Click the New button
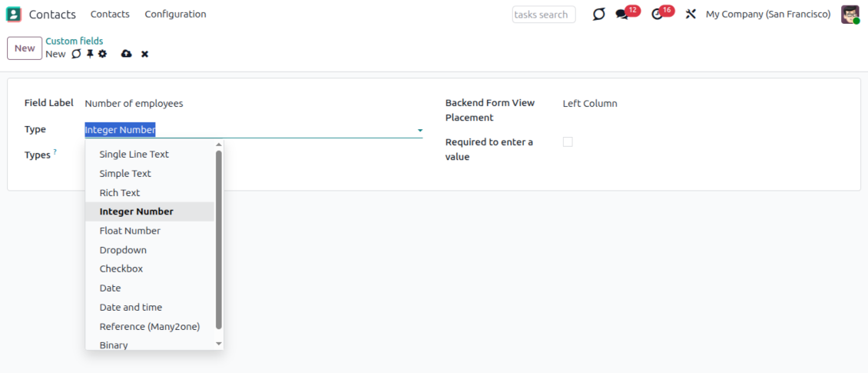This screenshot has height=373, width=868. click(25, 48)
